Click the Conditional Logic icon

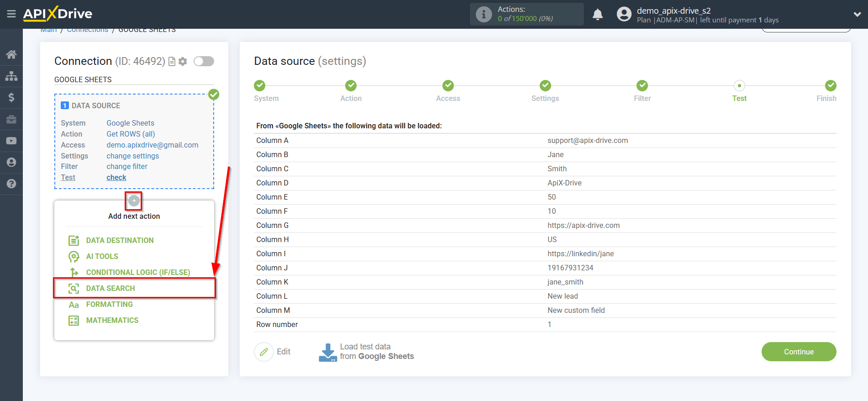tap(74, 272)
